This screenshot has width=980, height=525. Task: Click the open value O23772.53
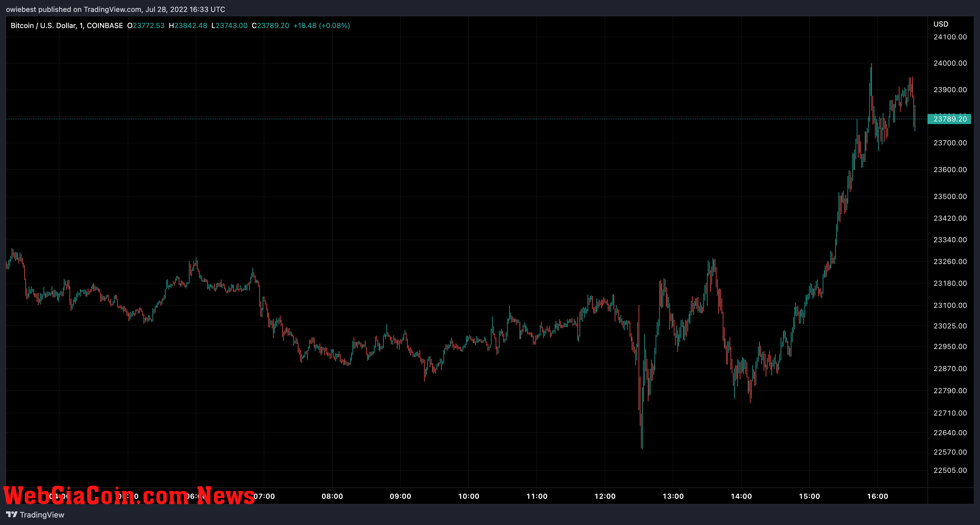click(146, 25)
